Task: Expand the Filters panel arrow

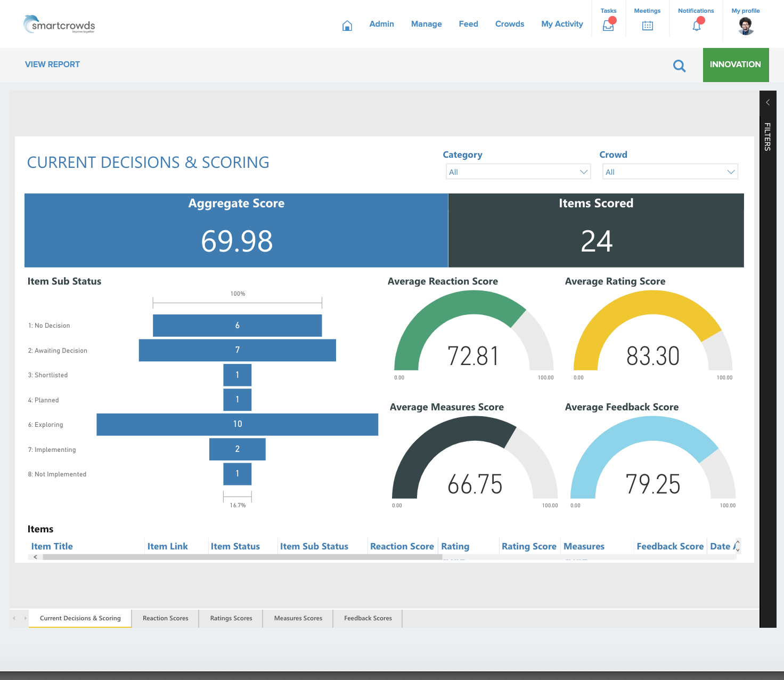Action: pos(767,102)
